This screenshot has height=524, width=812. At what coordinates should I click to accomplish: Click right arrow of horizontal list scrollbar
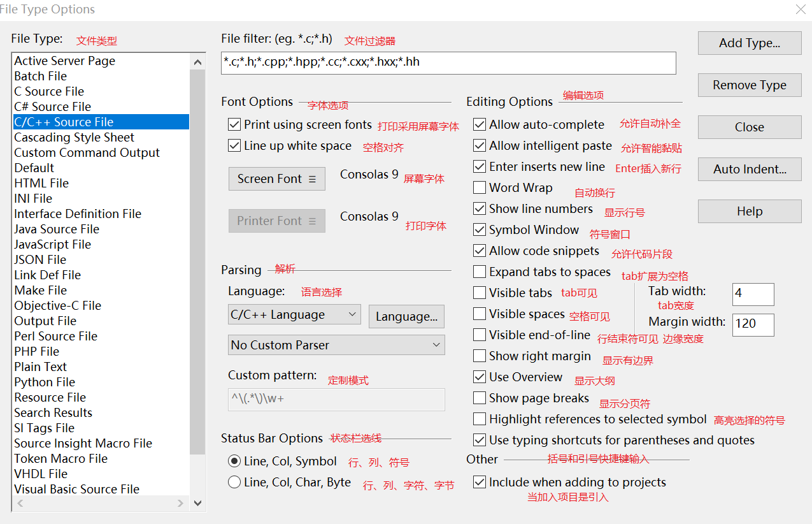click(x=181, y=504)
